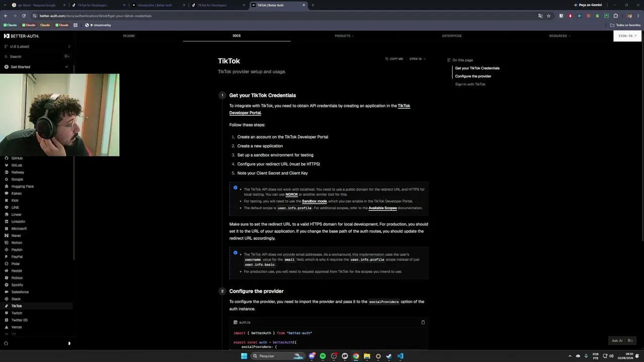This screenshot has width=644, height=362.
Task: Open the Spotify provider docs
Action: (x=17, y=285)
